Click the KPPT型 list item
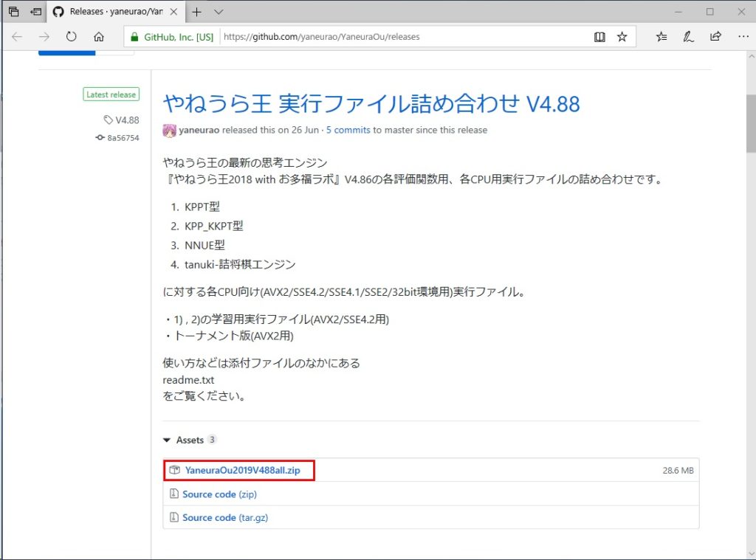The height and width of the screenshot is (560, 756). (202, 207)
